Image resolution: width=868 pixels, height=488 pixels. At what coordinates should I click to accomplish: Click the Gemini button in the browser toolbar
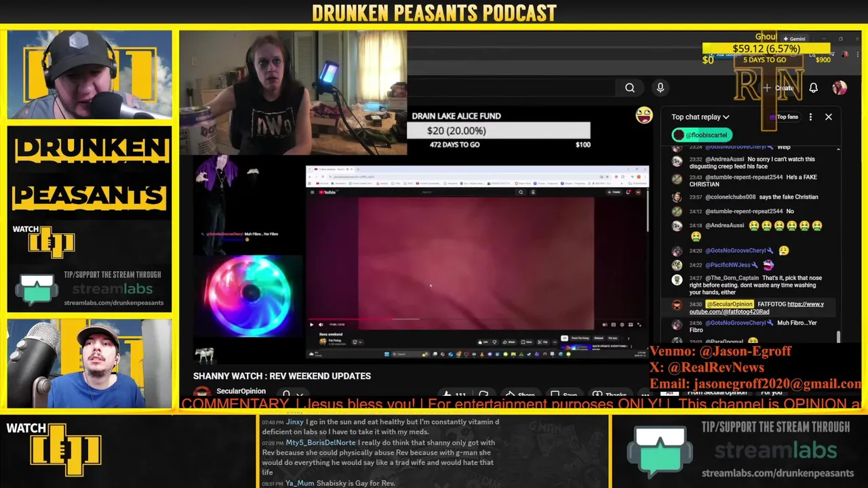tap(793, 39)
